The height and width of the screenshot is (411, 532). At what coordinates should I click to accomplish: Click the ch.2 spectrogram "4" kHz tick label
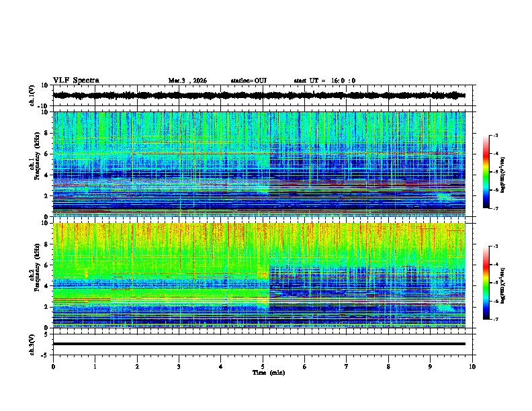pyautogui.click(x=46, y=286)
